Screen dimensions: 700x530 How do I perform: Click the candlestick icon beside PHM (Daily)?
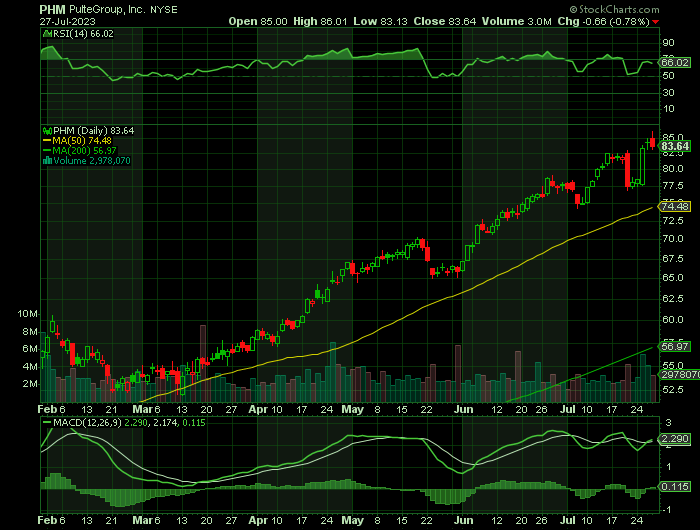tap(47, 131)
